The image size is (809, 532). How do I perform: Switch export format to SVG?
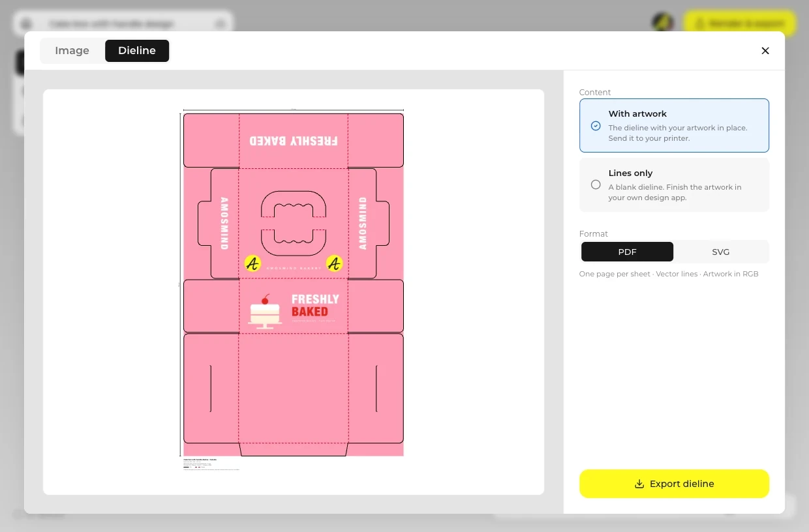click(x=721, y=252)
